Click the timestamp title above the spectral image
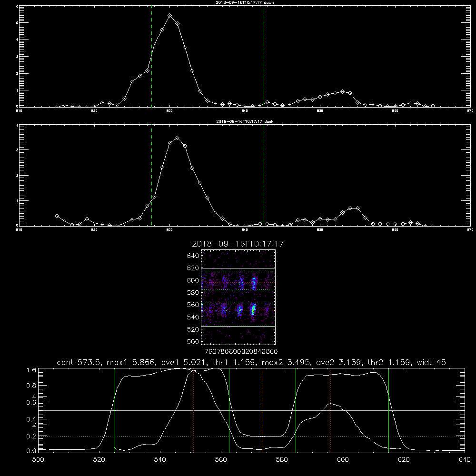 pos(238,244)
